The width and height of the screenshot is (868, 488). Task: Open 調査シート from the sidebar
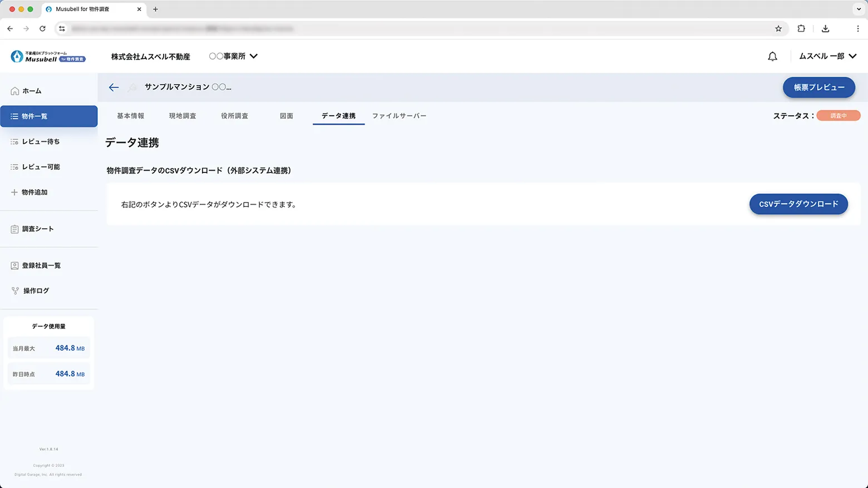click(x=37, y=228)
